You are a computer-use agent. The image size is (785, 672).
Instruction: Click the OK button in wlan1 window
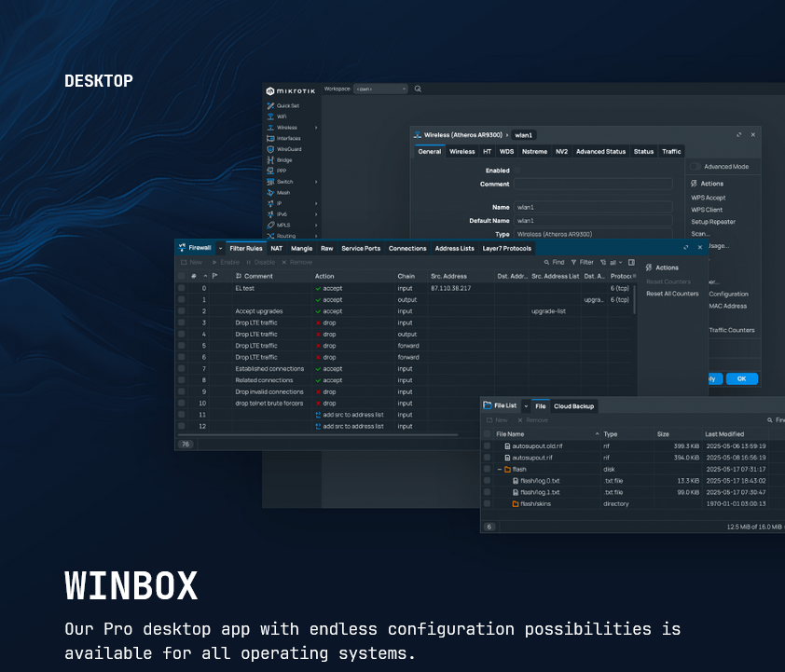coord(741,378)
